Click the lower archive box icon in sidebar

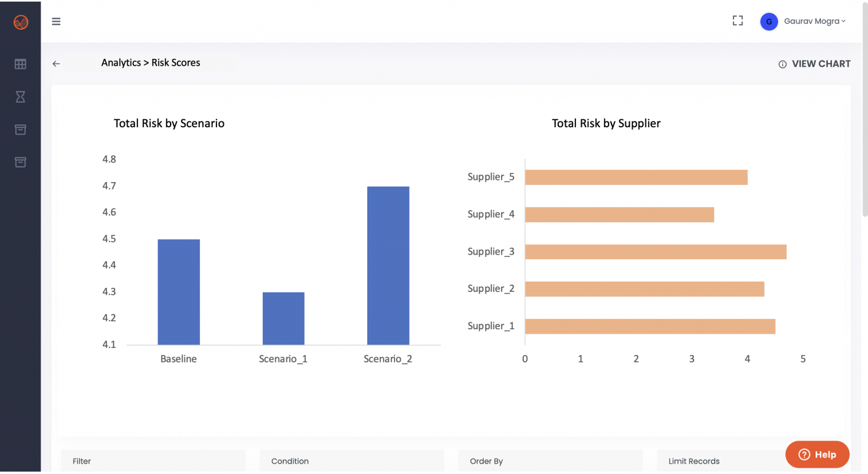point(20,162)
